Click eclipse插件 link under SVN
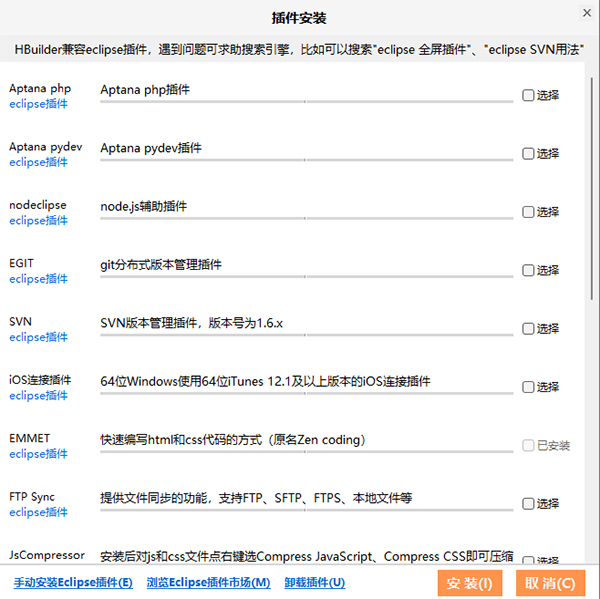The width and height of the screenshot is (600, 599). point(38,337)
